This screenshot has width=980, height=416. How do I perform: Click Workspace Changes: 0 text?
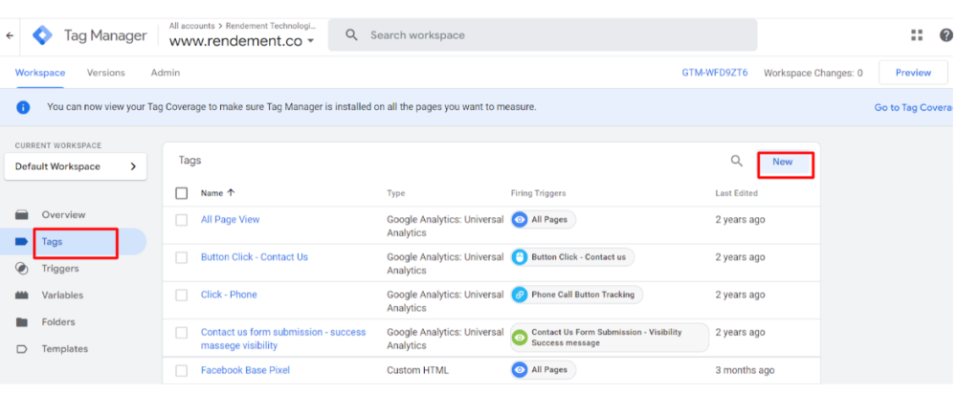813,73
